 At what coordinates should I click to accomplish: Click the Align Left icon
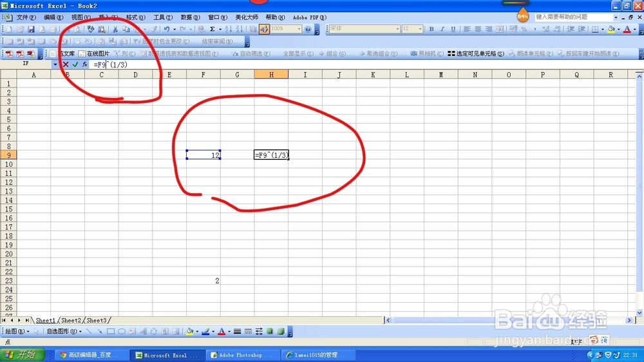point(467,29)
